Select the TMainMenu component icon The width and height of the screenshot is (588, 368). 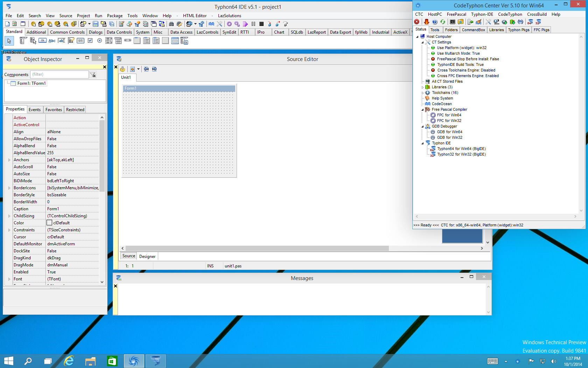[23, 41]
